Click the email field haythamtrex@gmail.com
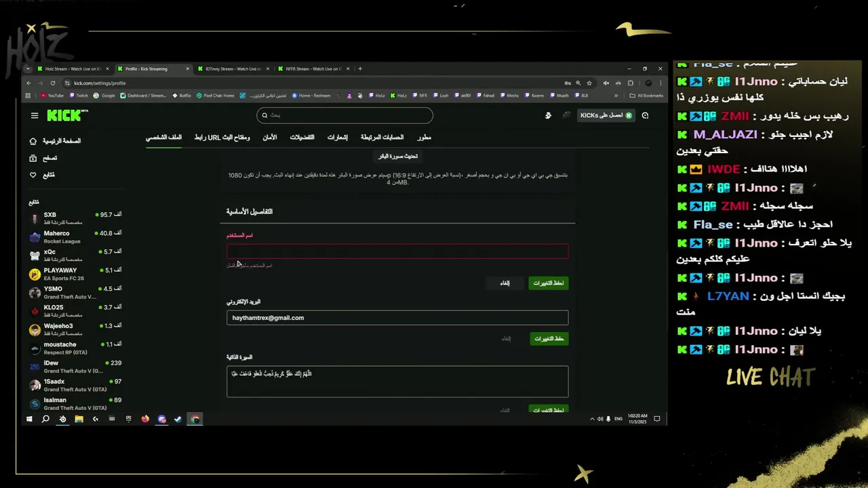The width and height of the screenshot is (868, 488). [397, 318]
